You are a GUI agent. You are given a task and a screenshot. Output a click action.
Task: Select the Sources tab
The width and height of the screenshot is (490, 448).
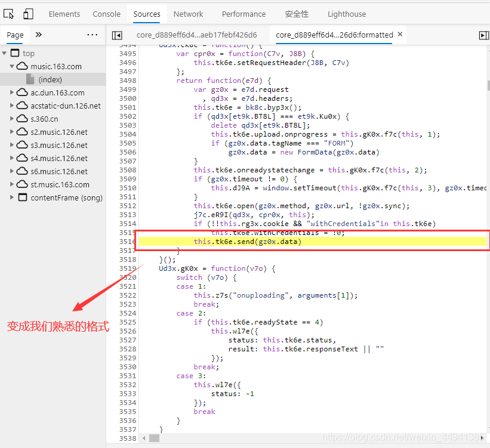(x=147, y=14)
